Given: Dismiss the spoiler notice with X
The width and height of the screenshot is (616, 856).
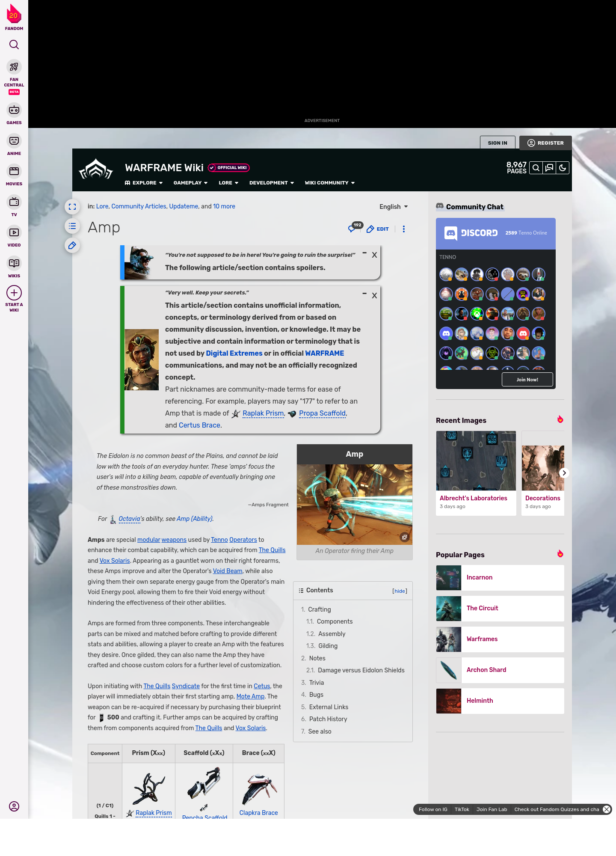Looking at the screenshot, I should [374, 255].
